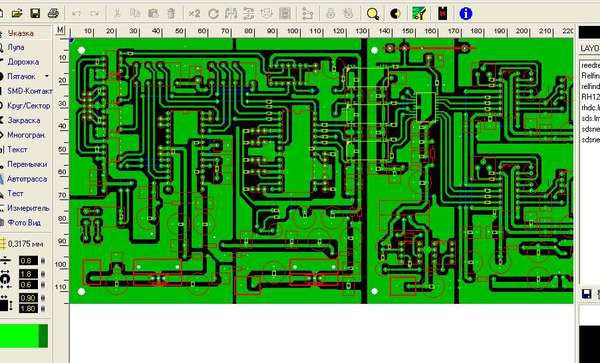Cut selection with the scissors icon

coord(117,14)
